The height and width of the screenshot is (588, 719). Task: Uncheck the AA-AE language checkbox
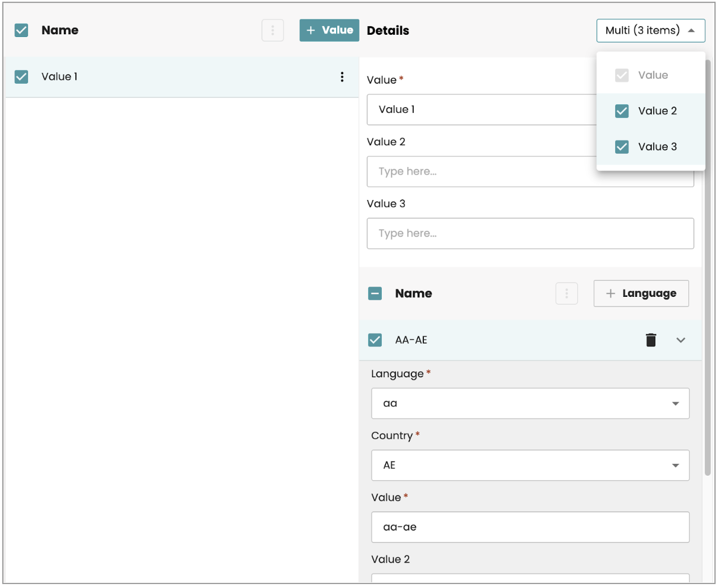tap(375, 340)
